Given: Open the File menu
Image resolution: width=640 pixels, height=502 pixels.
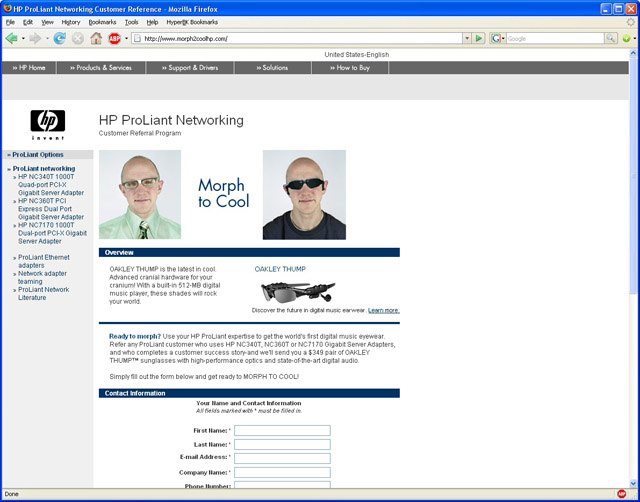Looking at the screenshot, I should coord(10,22).
